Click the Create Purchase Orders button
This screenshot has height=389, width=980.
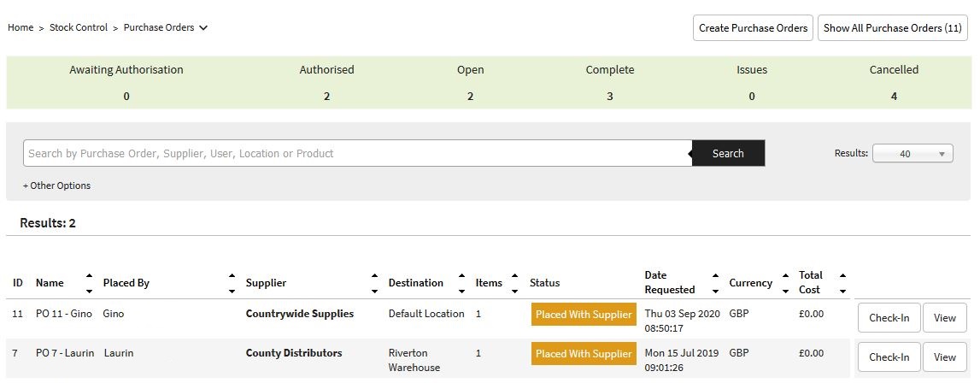[752, 27]
